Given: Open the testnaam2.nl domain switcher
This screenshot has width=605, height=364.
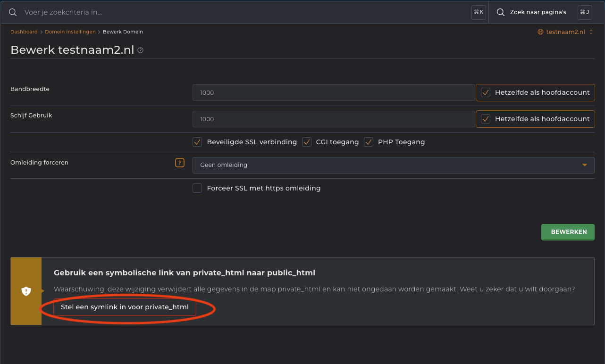Looking at the screenshot, I should pyautogui.click(x=565, y=32).
